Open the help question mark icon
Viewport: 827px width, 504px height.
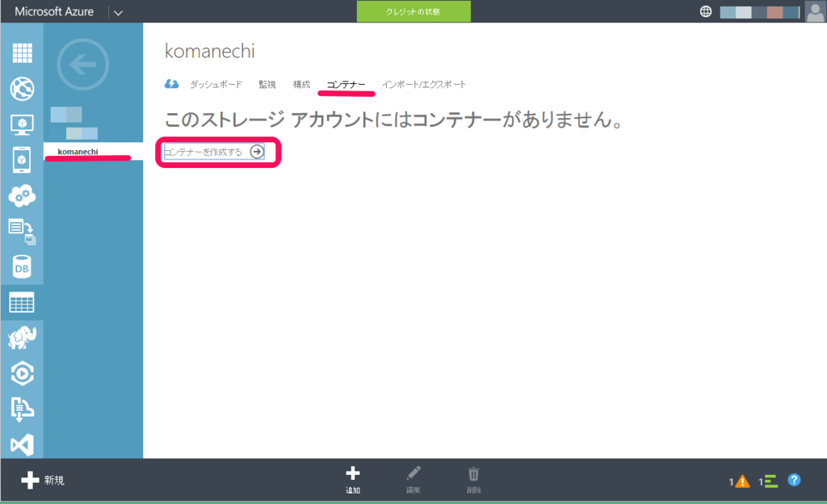[x=795, y=481]
